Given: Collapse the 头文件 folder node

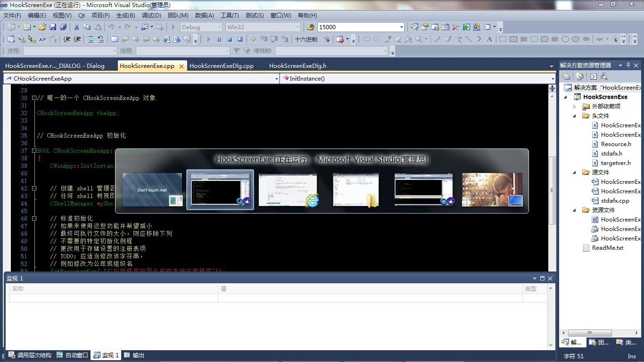Looking at the screenshot, I should point(575,116).
